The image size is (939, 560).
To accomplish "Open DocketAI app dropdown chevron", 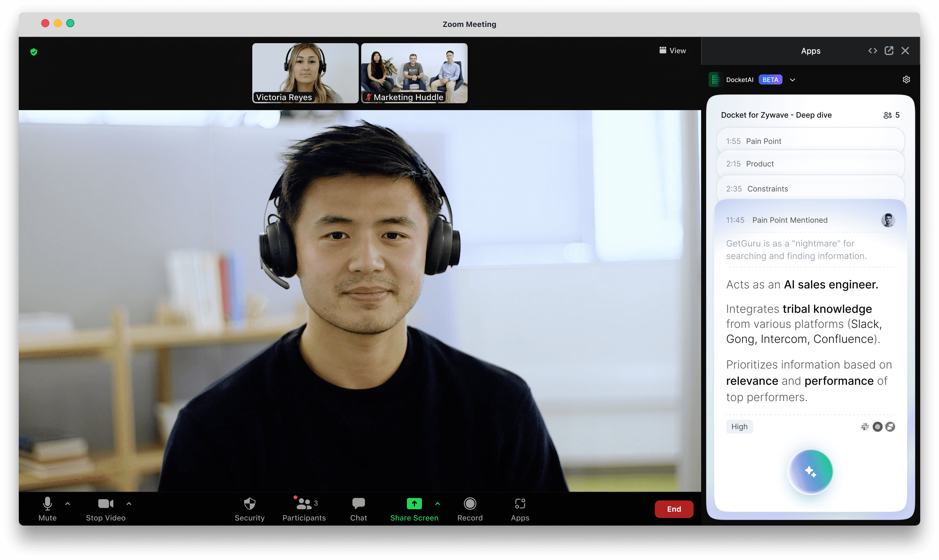I will pos(792,80).
